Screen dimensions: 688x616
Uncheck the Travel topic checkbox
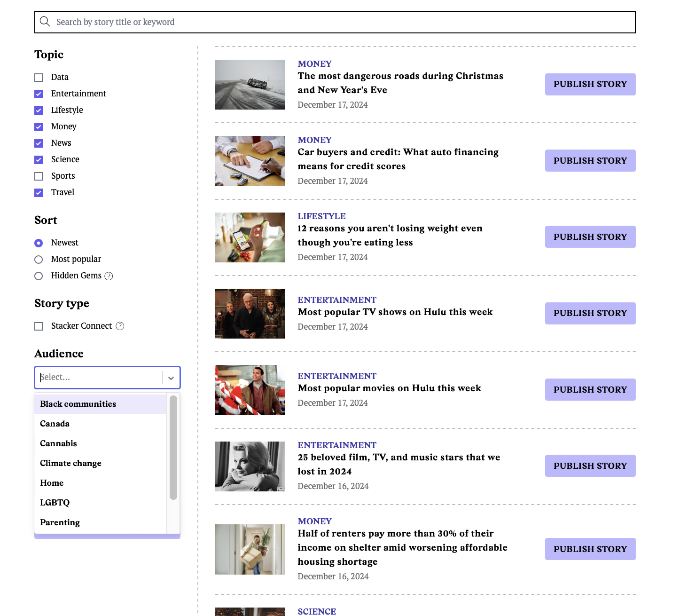[x=39, y=193]
